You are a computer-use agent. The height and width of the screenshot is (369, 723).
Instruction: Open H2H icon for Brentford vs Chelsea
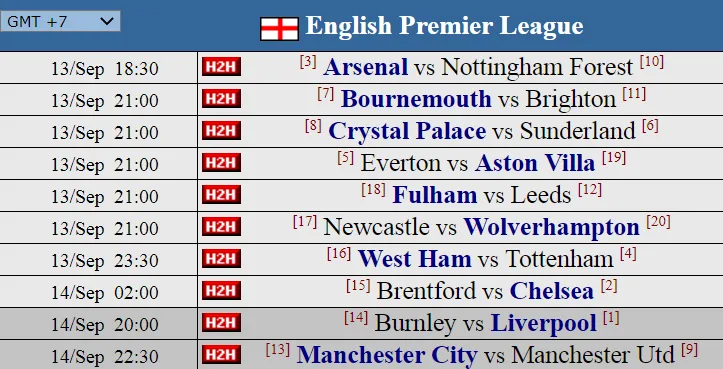(221, 291)
